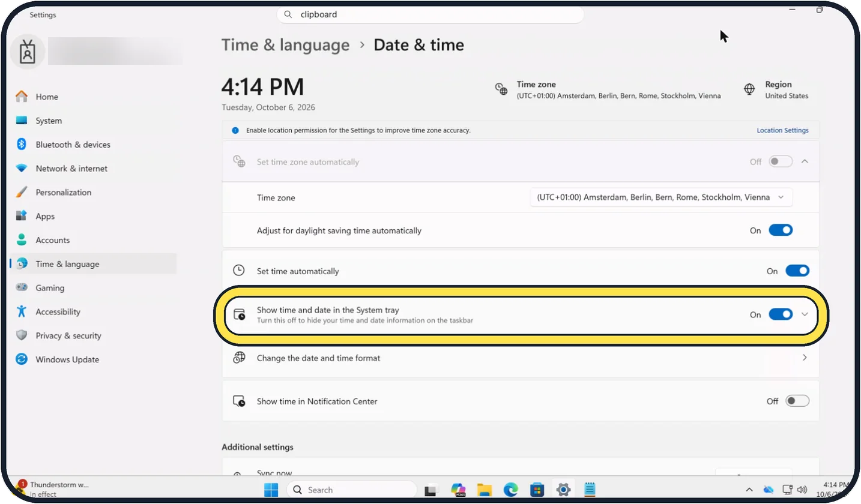Open Task View from taskbar

431,490
